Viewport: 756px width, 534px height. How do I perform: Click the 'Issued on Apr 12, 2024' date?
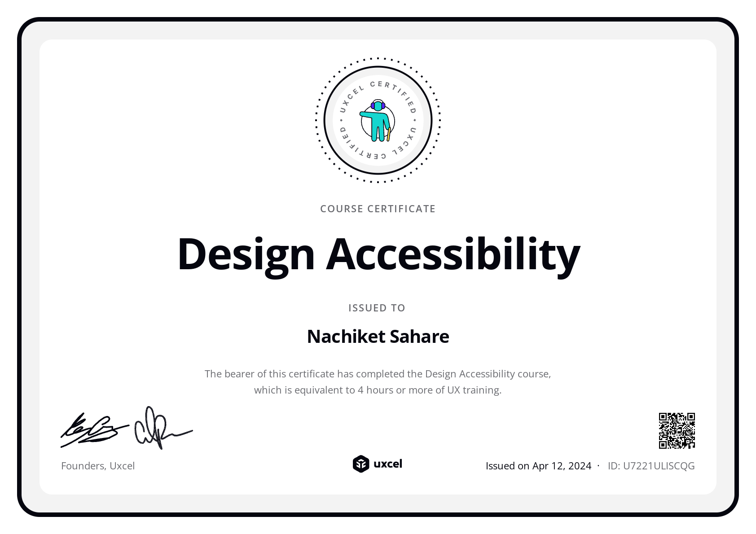click(538, 466)
